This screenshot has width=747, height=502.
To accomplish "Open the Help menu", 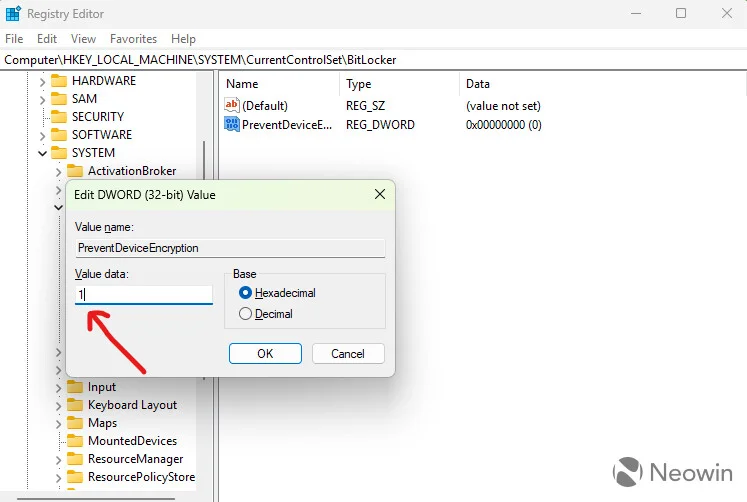I will click(x=183, y=39).
